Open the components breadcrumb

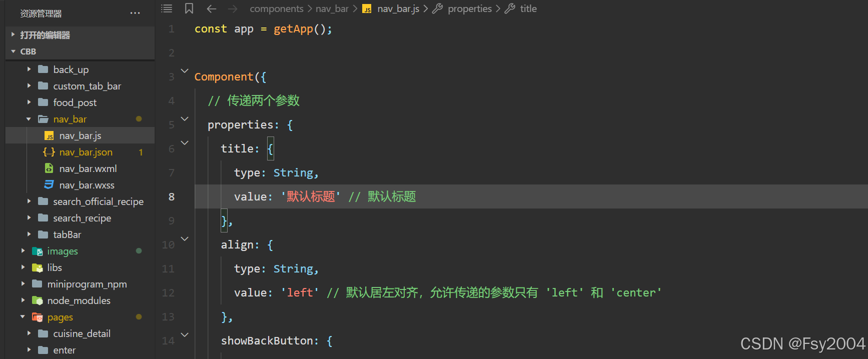(x=277, y=8)
